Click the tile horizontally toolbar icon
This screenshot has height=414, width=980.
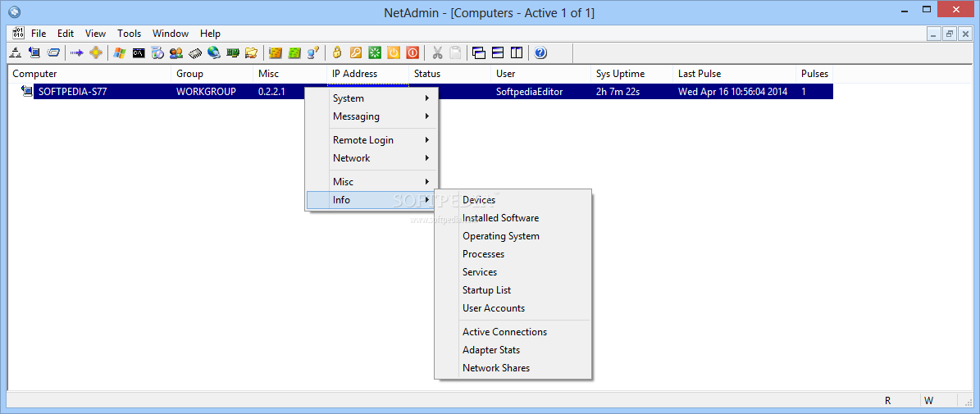498,52
